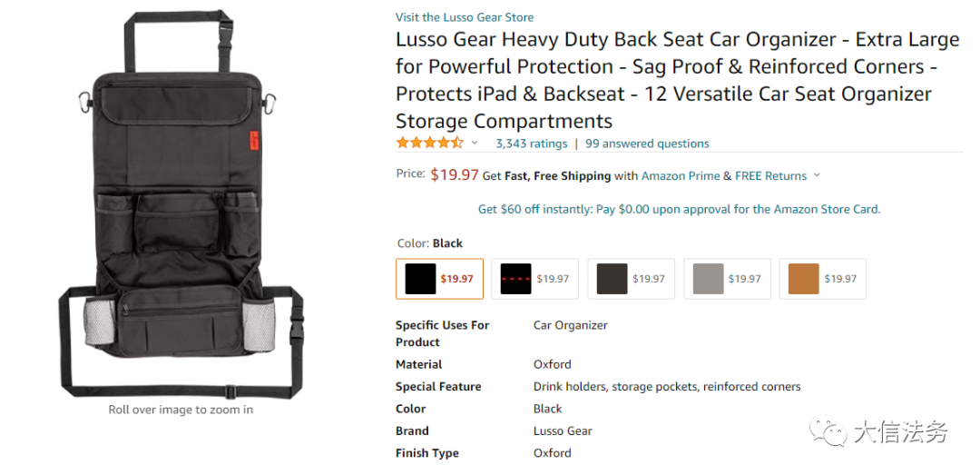Viewport: 980px width, 475px height.
Task: Pick the gray color swatch option
Action: pos(727,279)
